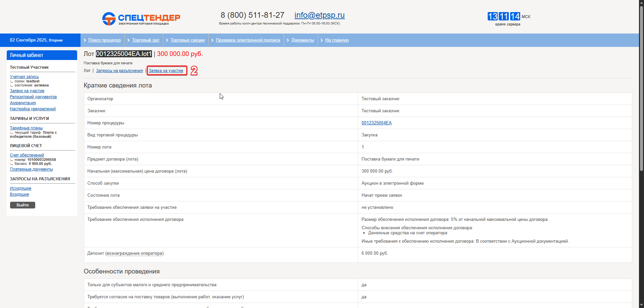This screenshot has height=308, width=644.
Task: Click the Спецтендер logo
Action: point(141,18)
